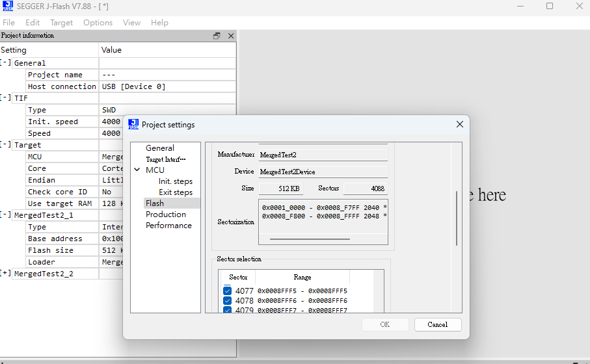Undock the Project information panel
Image resolution: width=590 pixels, height=364 pixels.
(x=217, y=36)
